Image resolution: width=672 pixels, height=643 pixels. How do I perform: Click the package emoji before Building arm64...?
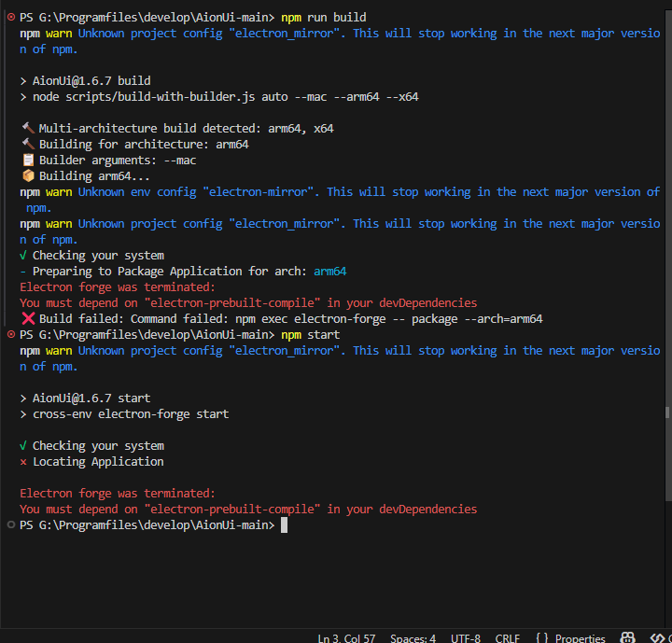(x=28, y=175)
